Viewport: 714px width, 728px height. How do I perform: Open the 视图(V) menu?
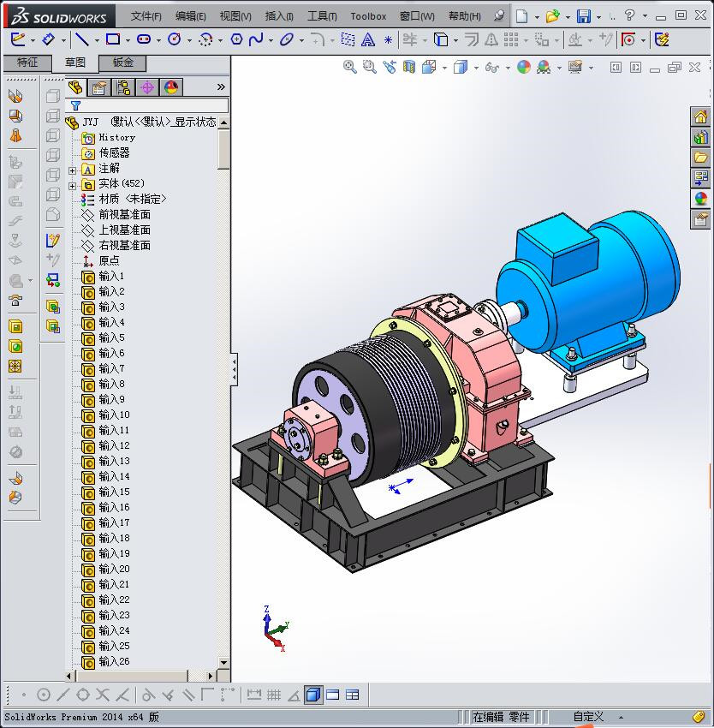(x=235, y=16)
